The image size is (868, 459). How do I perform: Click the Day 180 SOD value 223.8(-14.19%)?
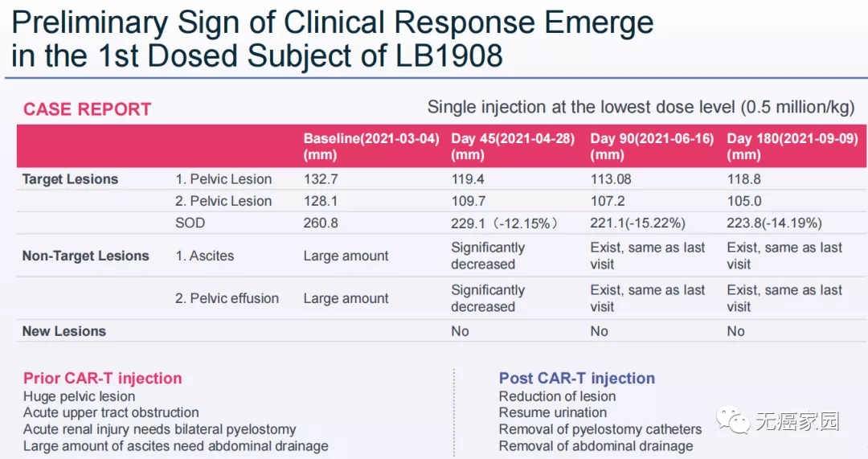tap(774, 223)
